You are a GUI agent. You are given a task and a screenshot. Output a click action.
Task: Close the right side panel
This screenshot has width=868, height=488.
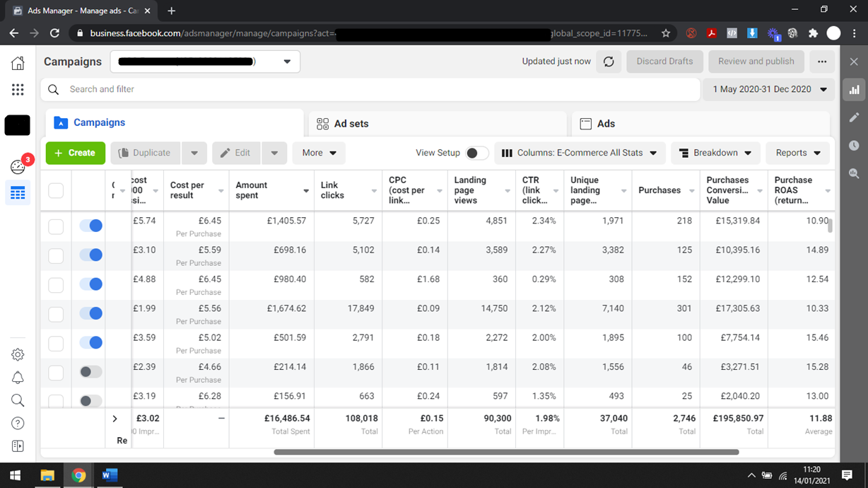(854, 62)
